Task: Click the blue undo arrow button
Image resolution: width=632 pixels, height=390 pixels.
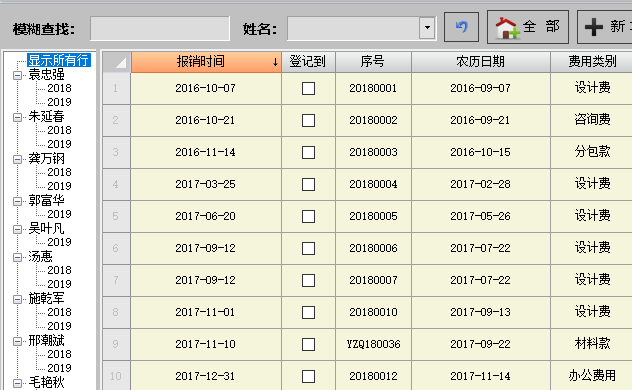Action: coord(461,27)
